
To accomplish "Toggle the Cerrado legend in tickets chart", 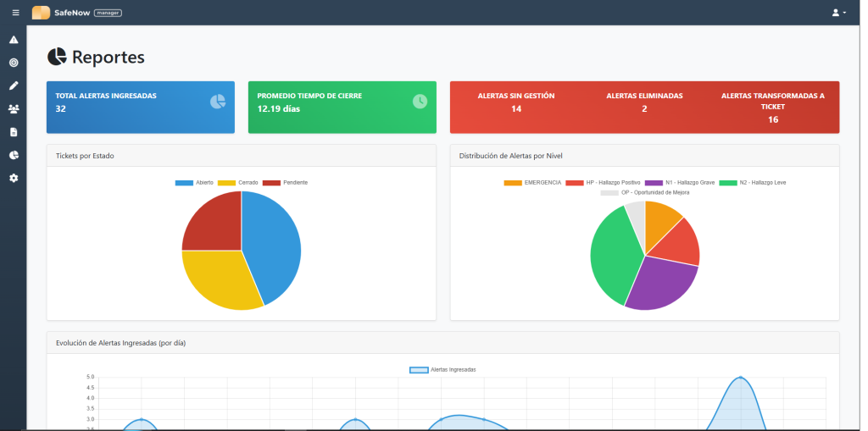I will tap(239, 183).
